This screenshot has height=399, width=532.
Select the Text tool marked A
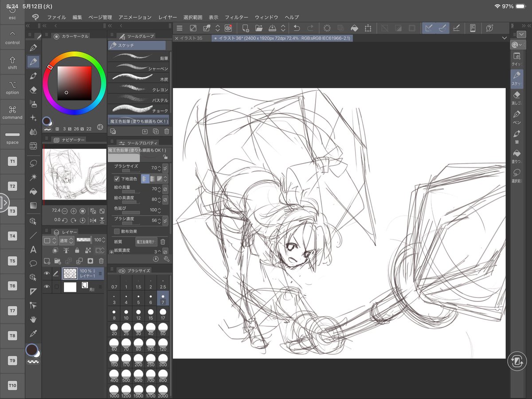click(33, 249)
